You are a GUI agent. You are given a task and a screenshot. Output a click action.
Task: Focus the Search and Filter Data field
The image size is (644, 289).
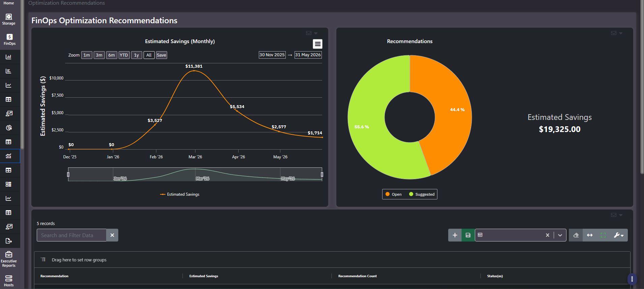point(71,235)
